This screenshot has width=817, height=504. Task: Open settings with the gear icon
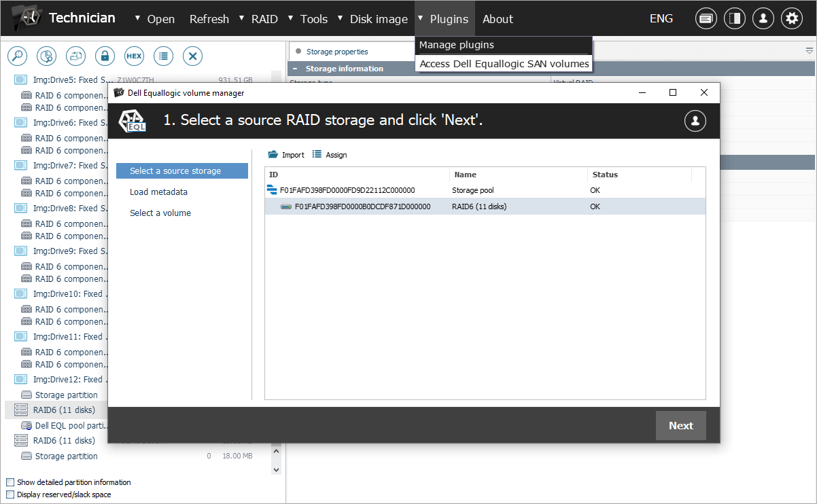[792, 19]
